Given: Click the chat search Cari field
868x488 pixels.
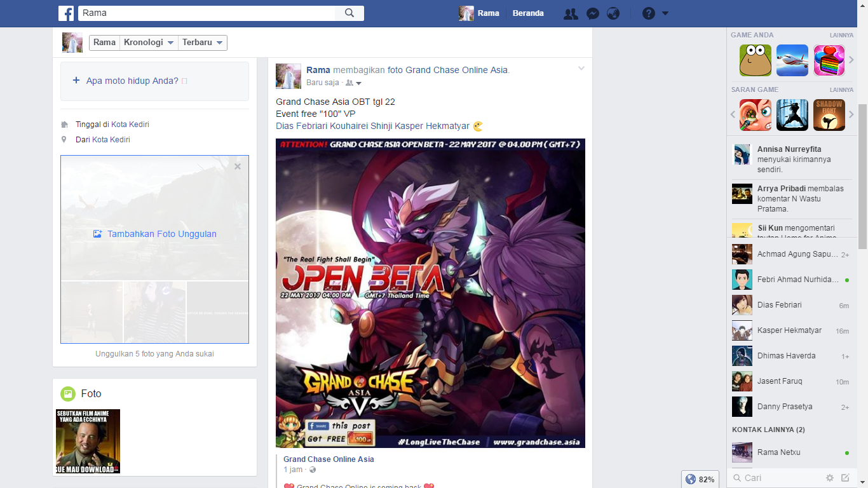Looking at the screenshot, I should tap(782, 478).
